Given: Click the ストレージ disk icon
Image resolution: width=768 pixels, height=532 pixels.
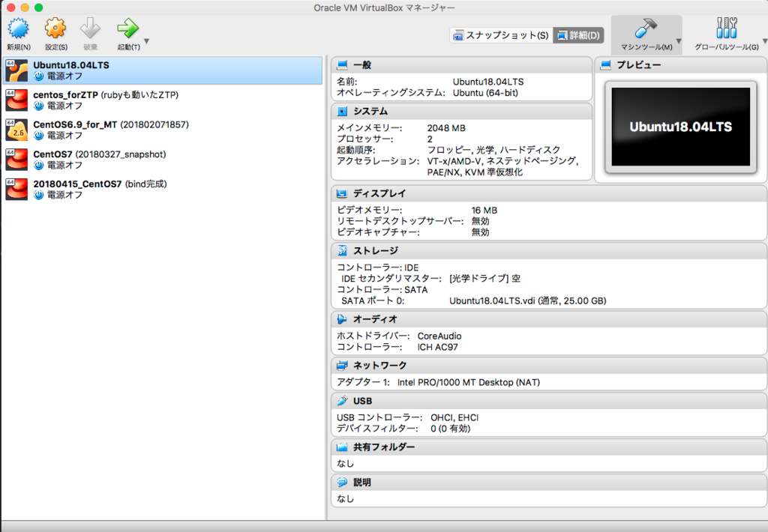Looking at the screenshot, I should (342, 251).
